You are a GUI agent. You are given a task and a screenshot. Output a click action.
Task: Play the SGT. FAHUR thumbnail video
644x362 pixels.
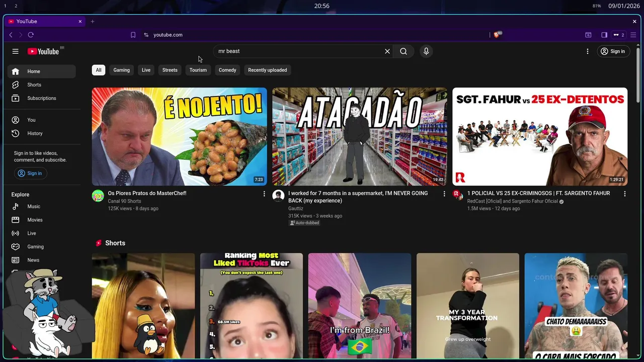540,137
